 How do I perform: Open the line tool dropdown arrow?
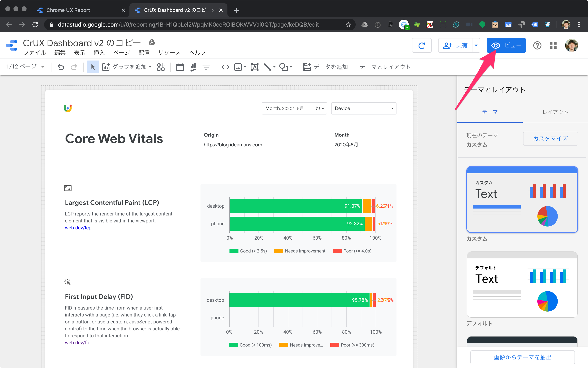pos(274,67)
